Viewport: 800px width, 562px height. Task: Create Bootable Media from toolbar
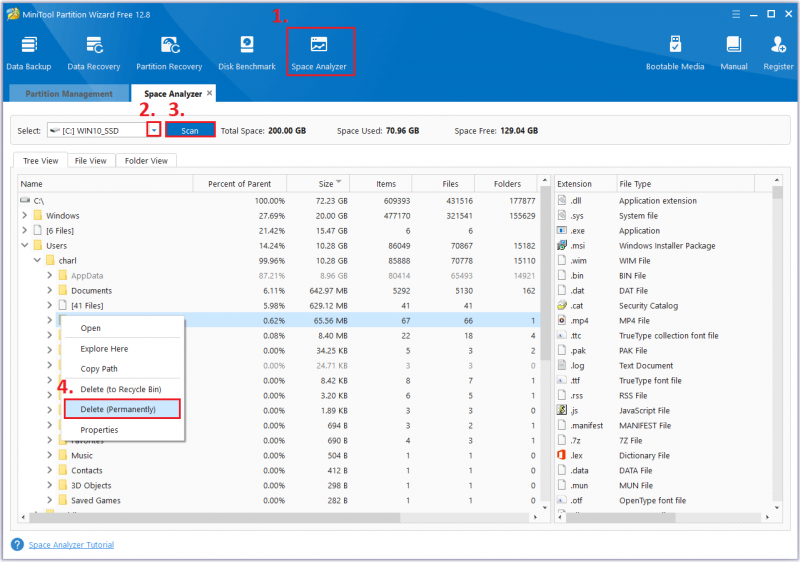click(675, 53)
